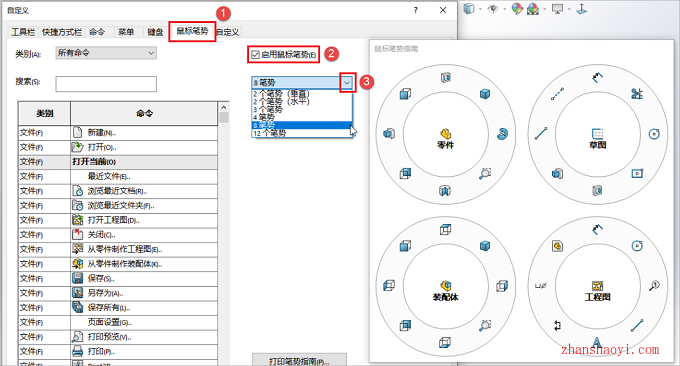Switch to the 工具栏 tab
The image size is (680, 366).
[x=23, y=32]
